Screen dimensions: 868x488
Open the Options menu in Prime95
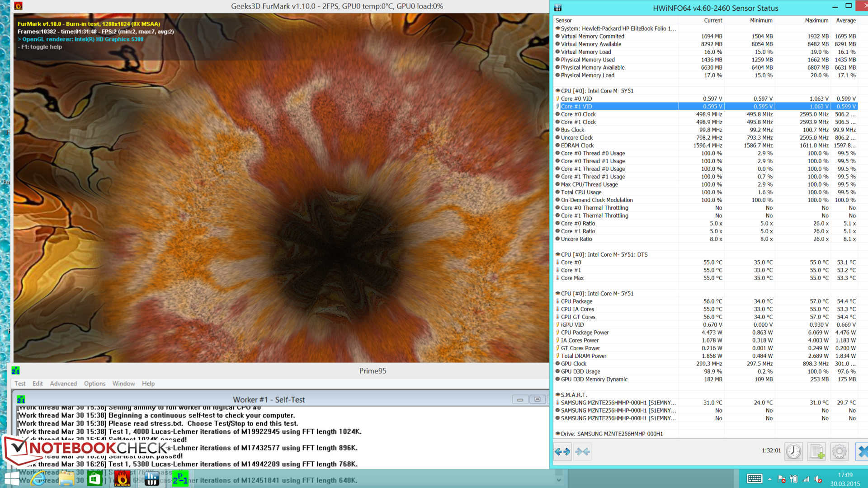94,383
